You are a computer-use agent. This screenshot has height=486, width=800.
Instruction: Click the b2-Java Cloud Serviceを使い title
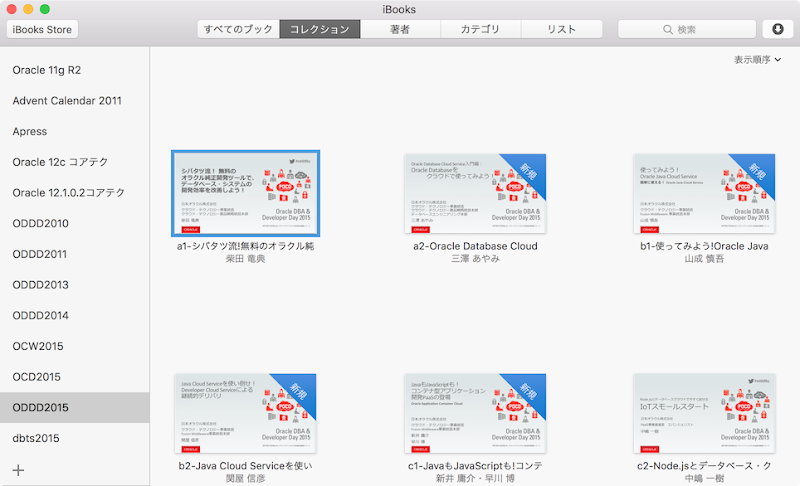(245, 466)
